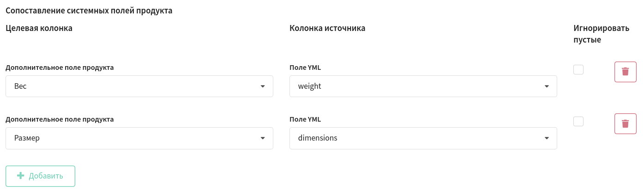This screenshot has width=644, height=191.
Task: Click the caret arrow of the Размер select
Action: pyautogui.click(x=263, y=138)
